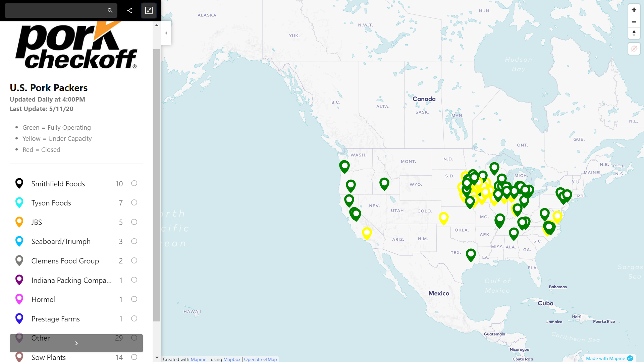This screenshot has height=362, width=644.
Task: Select the green marker in Idaho
Action: (384, 184)
